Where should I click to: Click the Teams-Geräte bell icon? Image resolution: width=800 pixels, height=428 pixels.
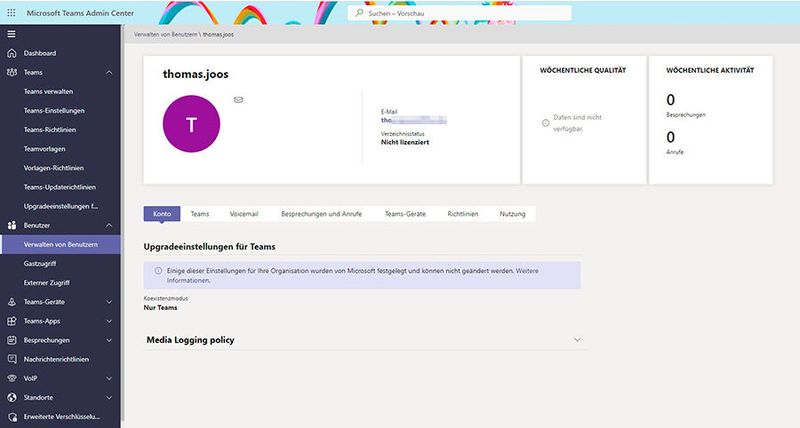(x=12, y=302)
